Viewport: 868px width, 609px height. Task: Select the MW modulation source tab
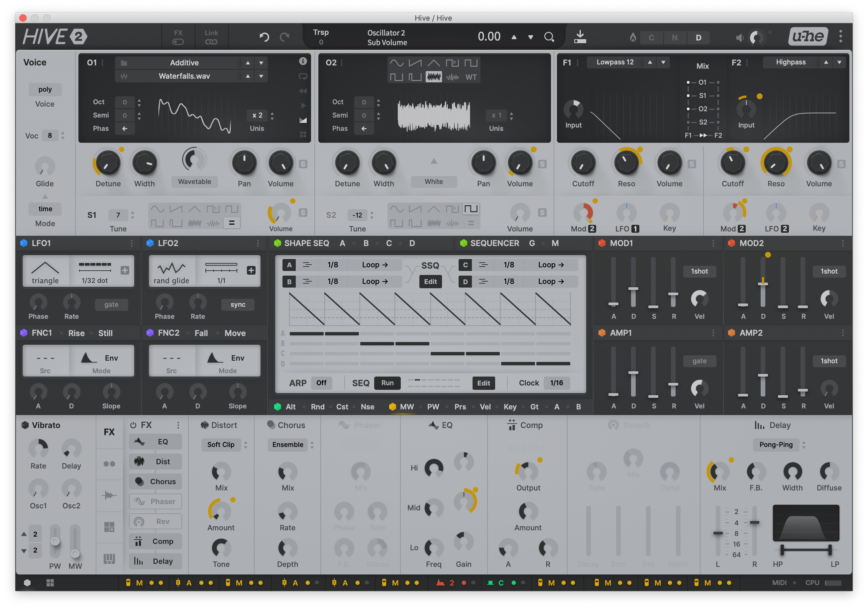[407, 406]
